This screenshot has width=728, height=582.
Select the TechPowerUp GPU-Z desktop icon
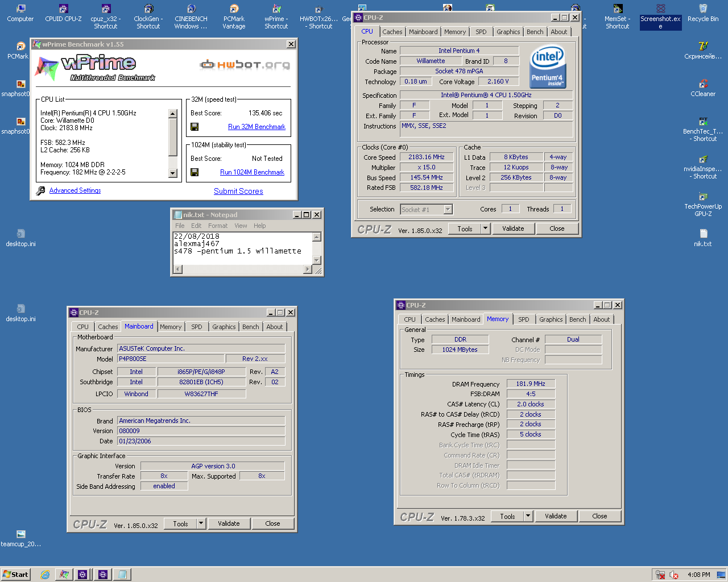pos(703,205)
